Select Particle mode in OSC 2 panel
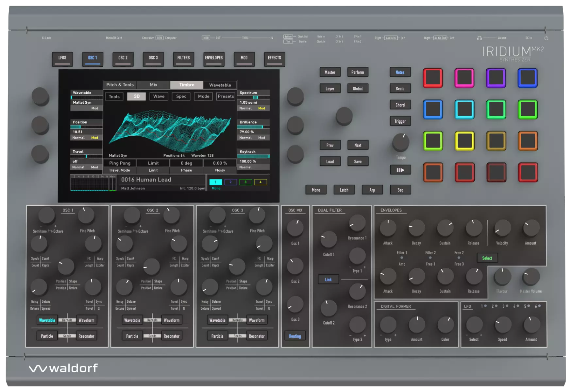572x392 pixels. (132, 336)
